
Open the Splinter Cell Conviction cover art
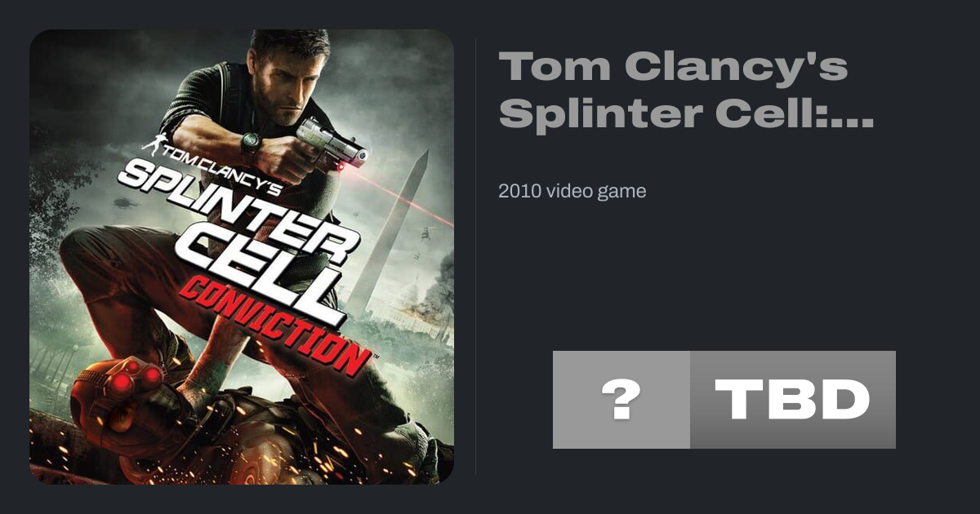[x=242, y=256]
